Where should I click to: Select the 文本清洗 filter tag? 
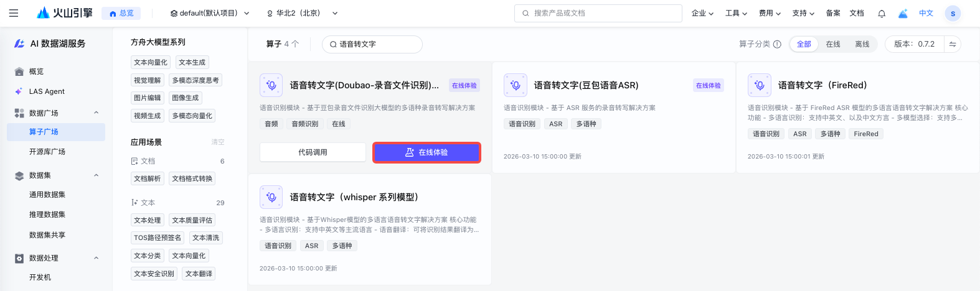pyautogui.click(x=205, y=238)
